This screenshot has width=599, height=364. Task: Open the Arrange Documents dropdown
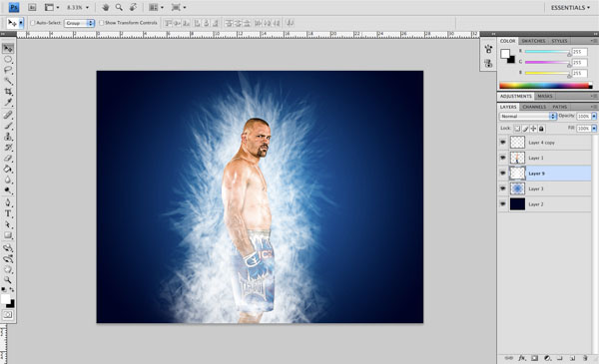(156, 7)
